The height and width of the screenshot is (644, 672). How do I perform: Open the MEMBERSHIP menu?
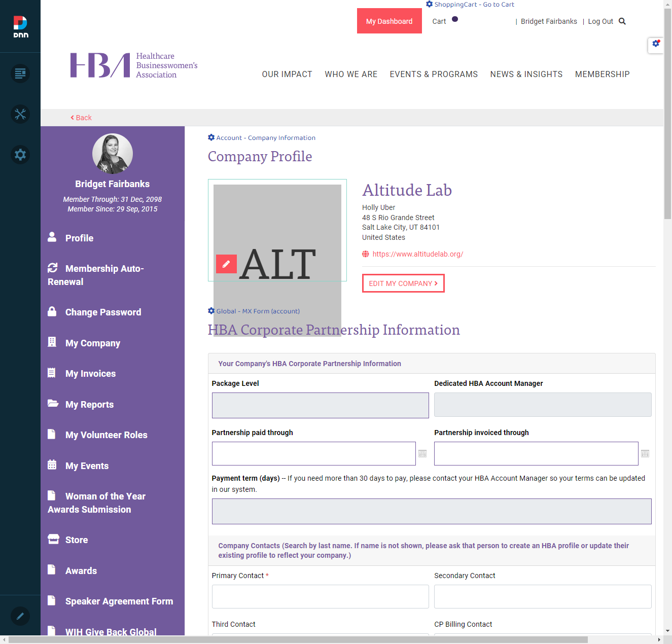tap(602, 74)
